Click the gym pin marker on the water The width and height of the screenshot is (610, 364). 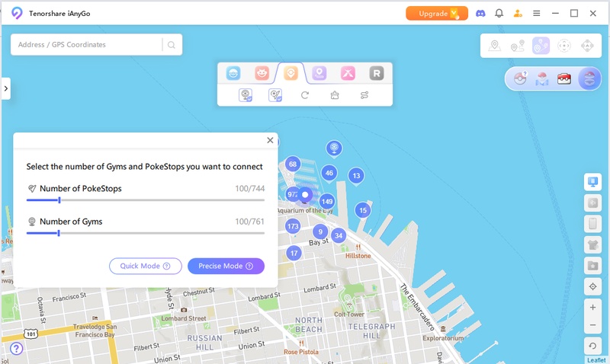coord(334,148)
